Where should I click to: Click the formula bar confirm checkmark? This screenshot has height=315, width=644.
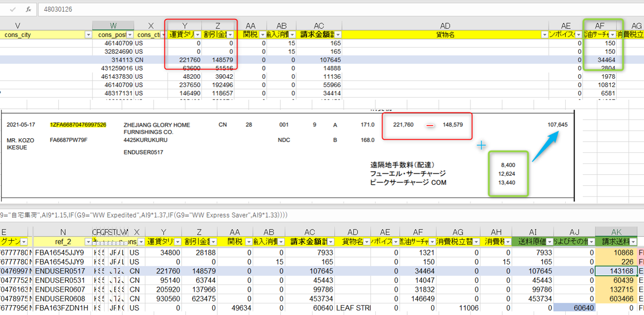click(x=13, y=9)
